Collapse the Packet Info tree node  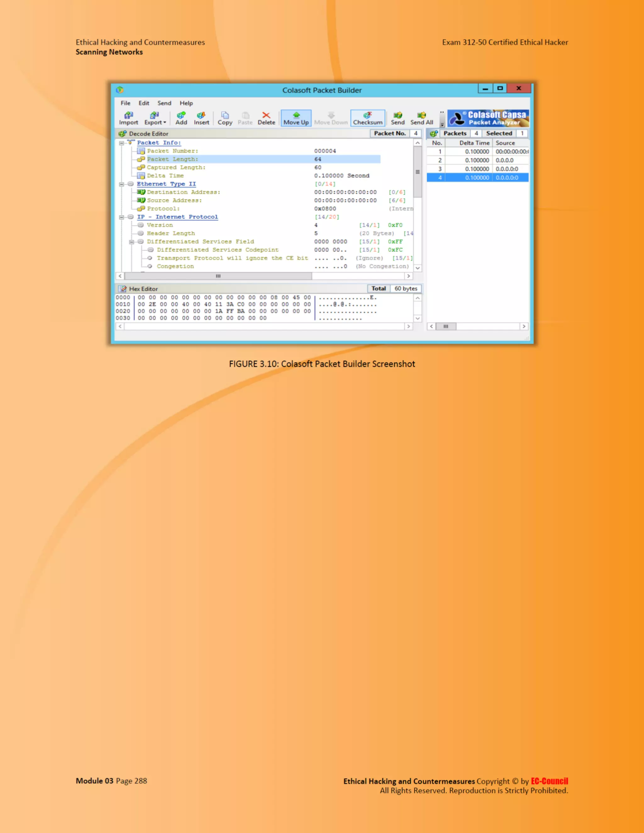[122, 143]
